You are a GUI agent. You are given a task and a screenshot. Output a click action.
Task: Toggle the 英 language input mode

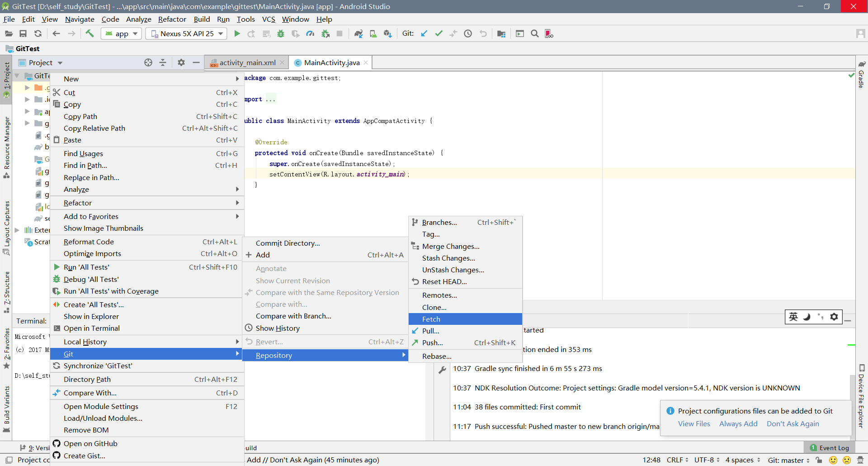coord(793,317)
